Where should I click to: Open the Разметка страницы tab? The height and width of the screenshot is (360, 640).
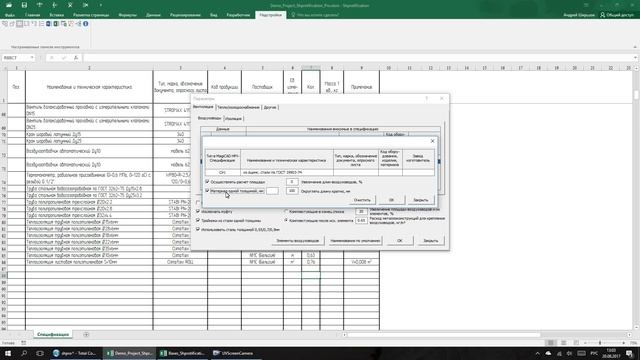point(91,15)
